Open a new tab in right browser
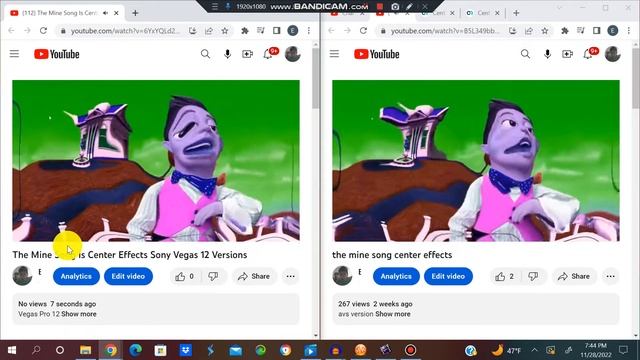640x360 pixels. pos(516,13)
